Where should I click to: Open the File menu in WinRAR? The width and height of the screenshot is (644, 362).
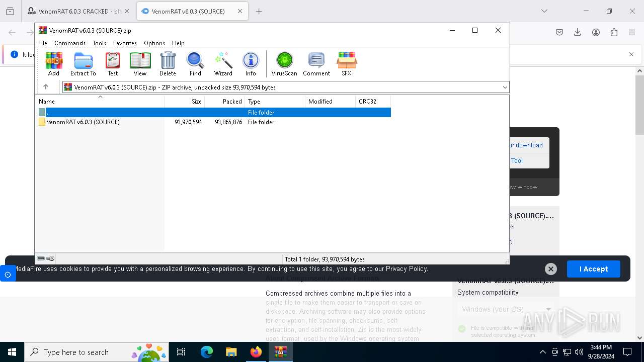tap(43, 43)
